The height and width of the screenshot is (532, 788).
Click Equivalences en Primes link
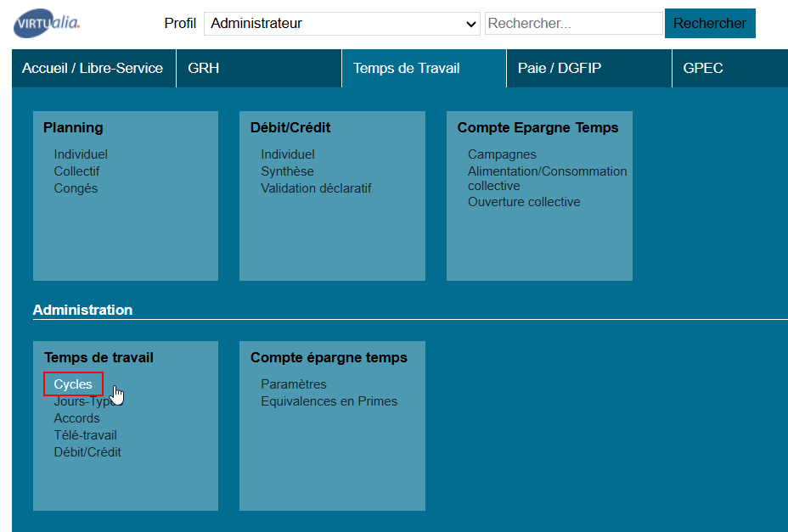(329, 401)
